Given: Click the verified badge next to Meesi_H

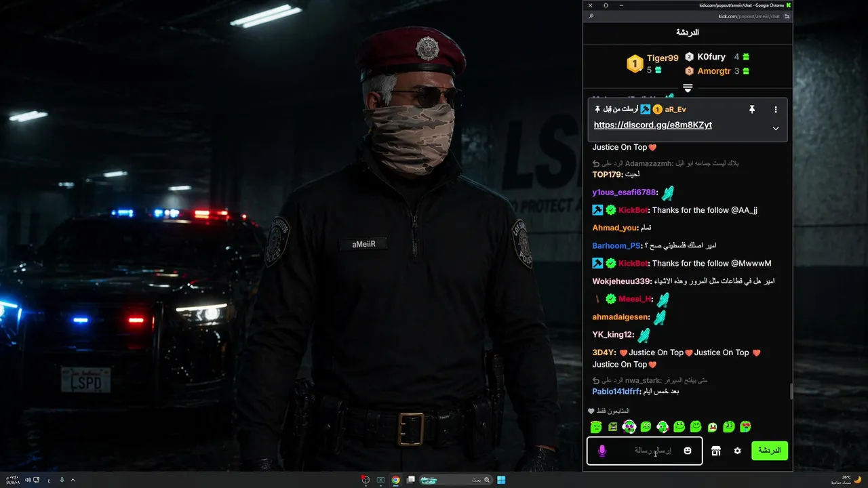Looking at the screenshot, I should coord(610,299).
